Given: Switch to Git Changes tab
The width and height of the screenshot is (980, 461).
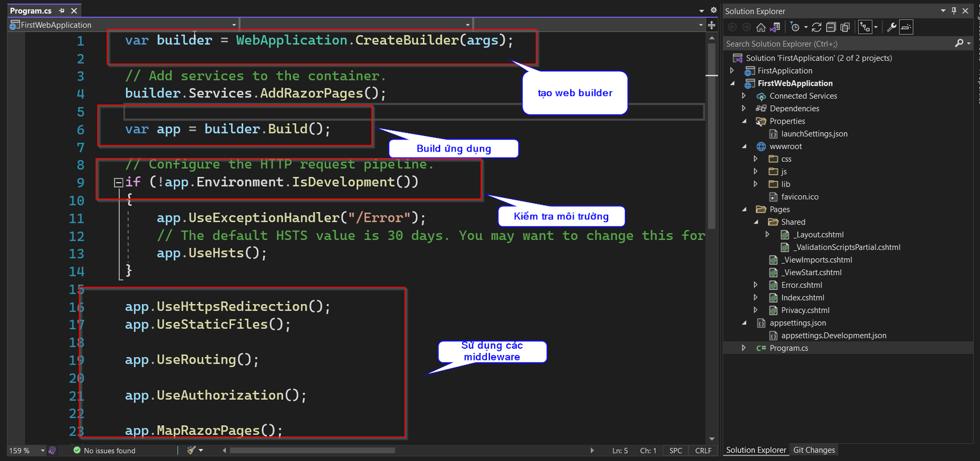Looking at the screenshot, I should (814, 450).
